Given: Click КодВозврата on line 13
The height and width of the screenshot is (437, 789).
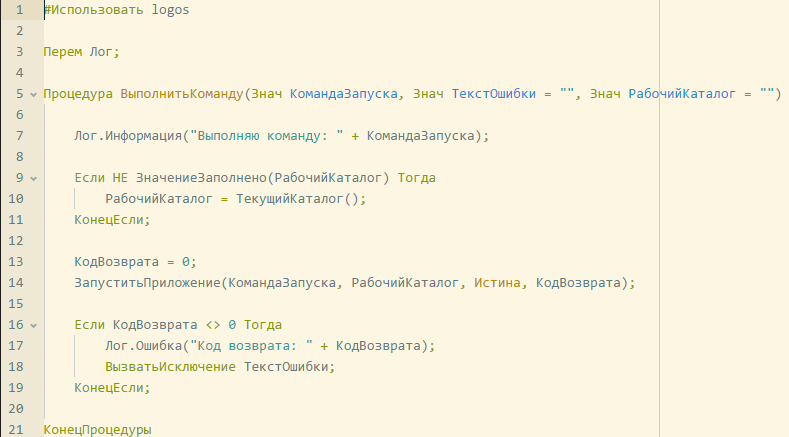Looking at the screenshot, I should pos(116,262).
